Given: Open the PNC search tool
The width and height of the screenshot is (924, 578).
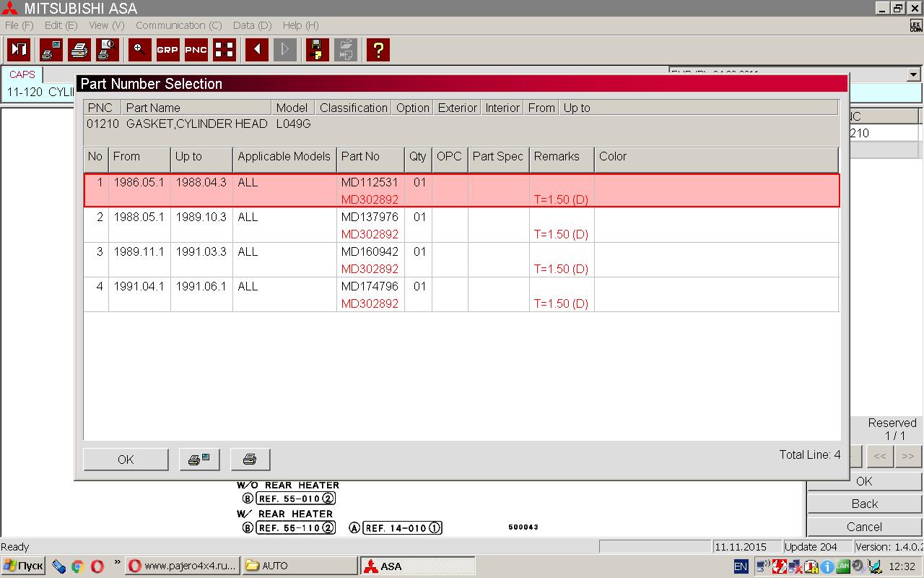Looking at the screenshot, I should coord(196,50).
